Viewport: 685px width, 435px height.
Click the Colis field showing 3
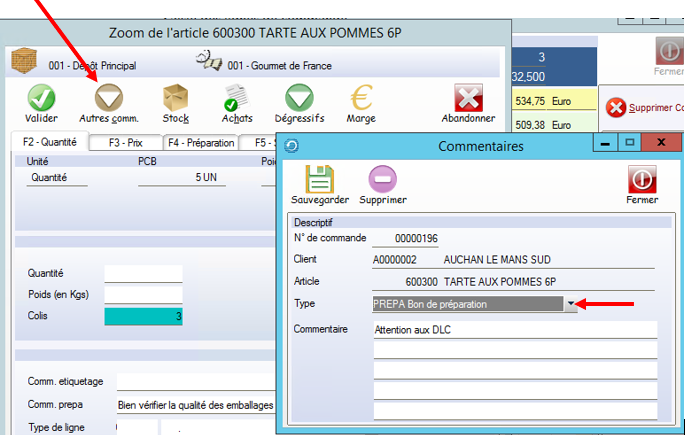144,316
